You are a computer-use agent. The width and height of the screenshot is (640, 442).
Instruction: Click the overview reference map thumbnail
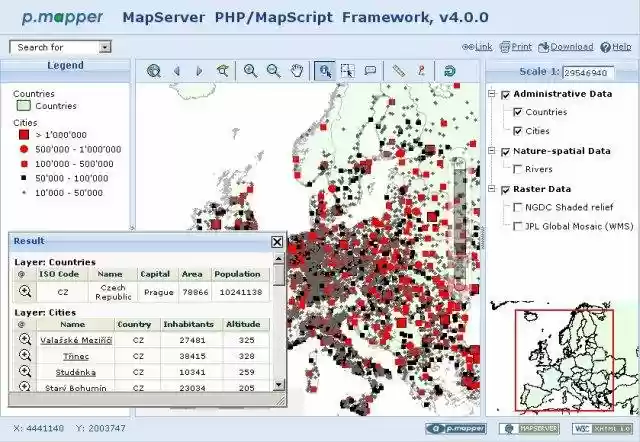pos(564,358)
